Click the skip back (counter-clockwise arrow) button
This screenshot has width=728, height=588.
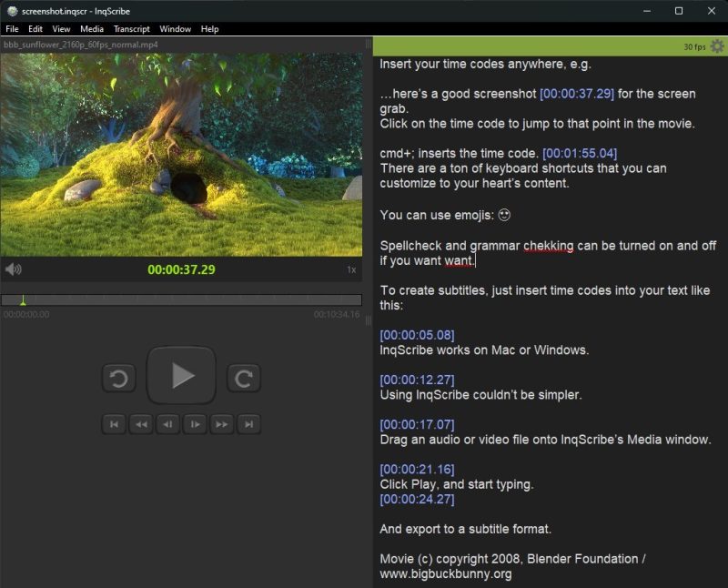(118, 378)
